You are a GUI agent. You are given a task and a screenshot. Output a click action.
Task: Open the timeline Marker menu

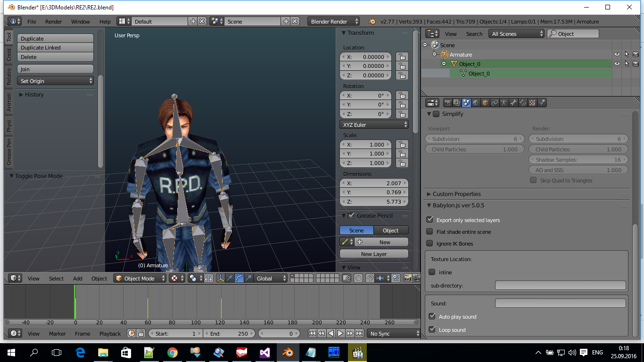coord(58,334)
